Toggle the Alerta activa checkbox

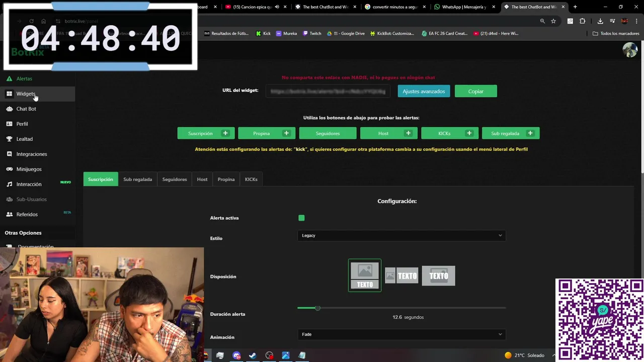pos(301,218)
